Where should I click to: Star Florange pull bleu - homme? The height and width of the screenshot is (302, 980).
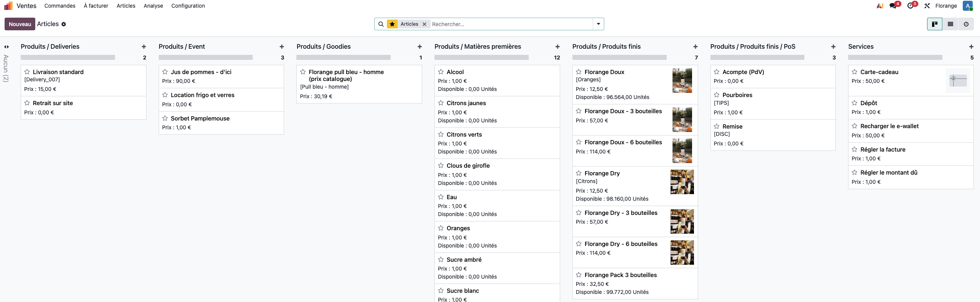(x=303, y=72)
